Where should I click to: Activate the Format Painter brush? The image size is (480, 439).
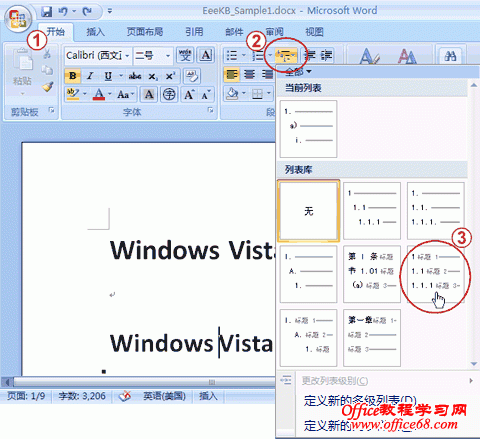click(x=48, y=87)
